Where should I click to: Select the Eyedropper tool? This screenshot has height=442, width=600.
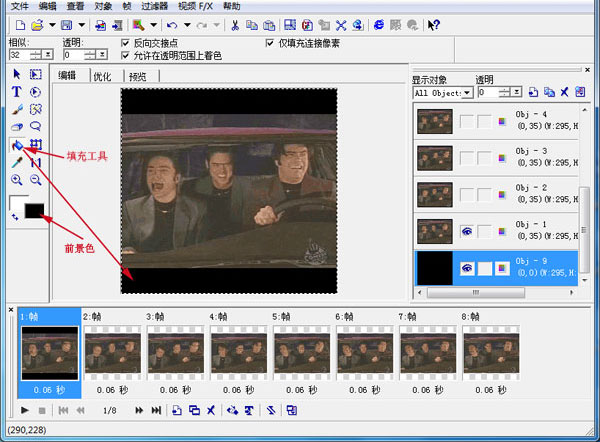[17, 163]
